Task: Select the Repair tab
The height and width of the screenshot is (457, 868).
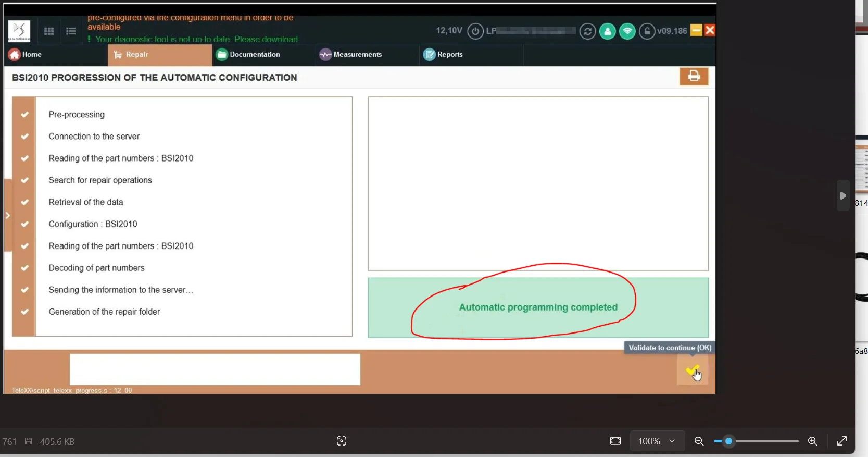Action: tap(160, 55)
